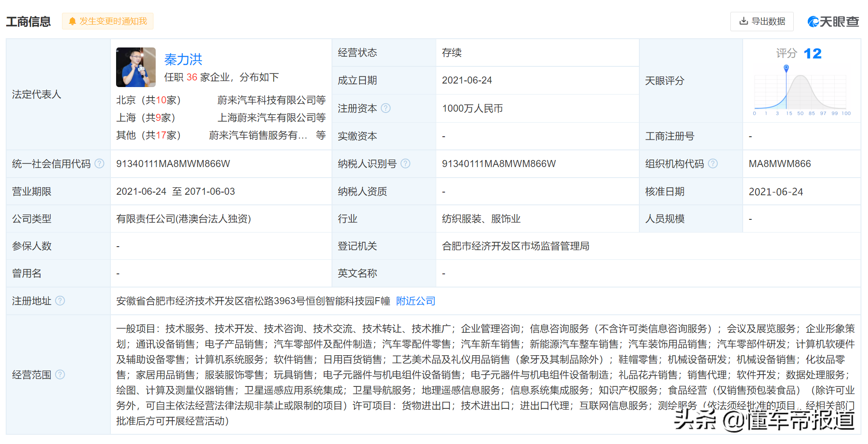This screenshot has height=444, width=868.
Task: Select 其他（共17家）text
Action: 149,135
